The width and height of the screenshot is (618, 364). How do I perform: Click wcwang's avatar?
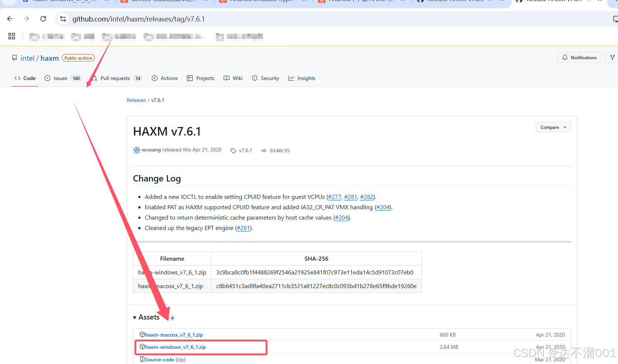pos(137,150)
